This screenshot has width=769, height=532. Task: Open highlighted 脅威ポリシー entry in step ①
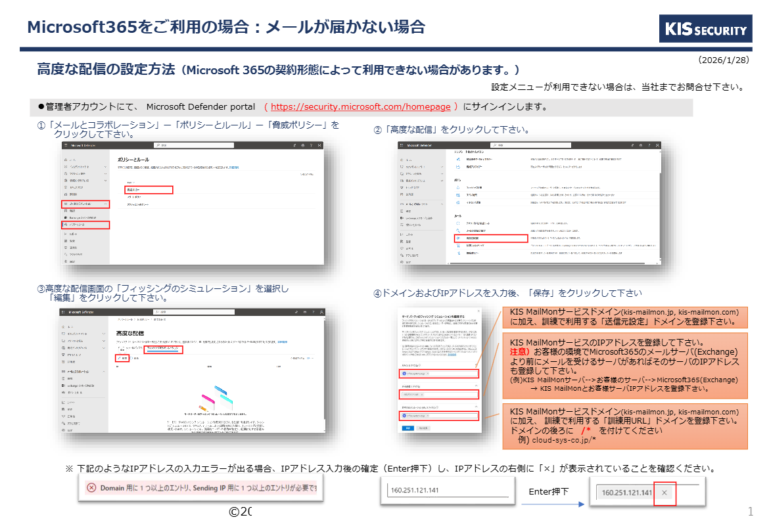point(149,190)
